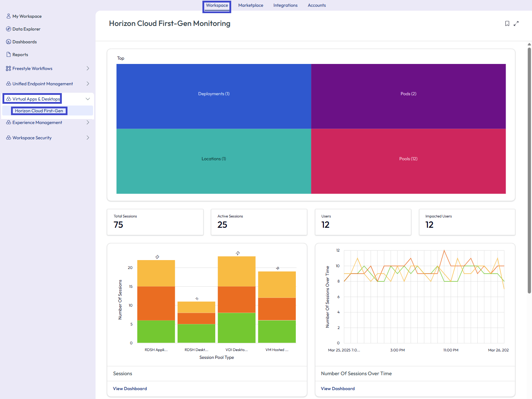Click the dashboard vertical scrollbar thumb
This screenshot has width=532, height=399.
click(x=529, y=171)
